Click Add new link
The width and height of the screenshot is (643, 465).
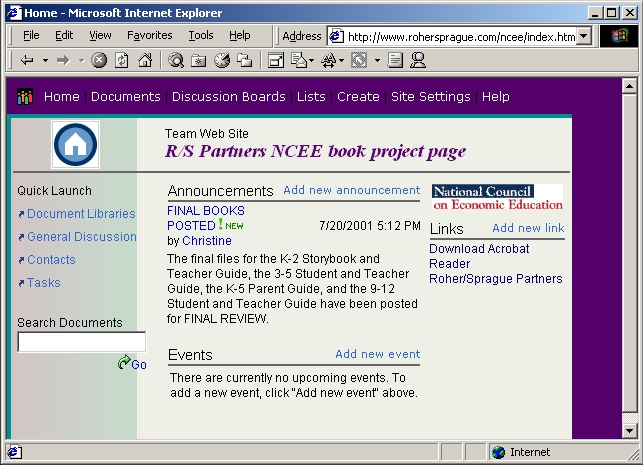(x=528, y=228)
